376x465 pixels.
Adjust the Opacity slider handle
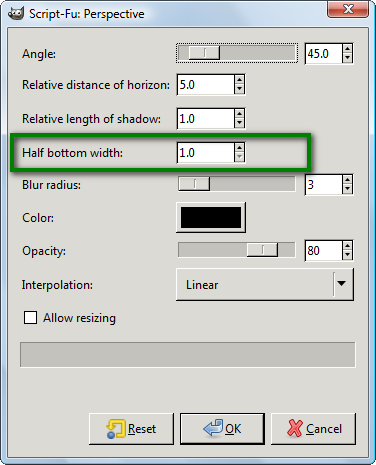coord(262,250)
